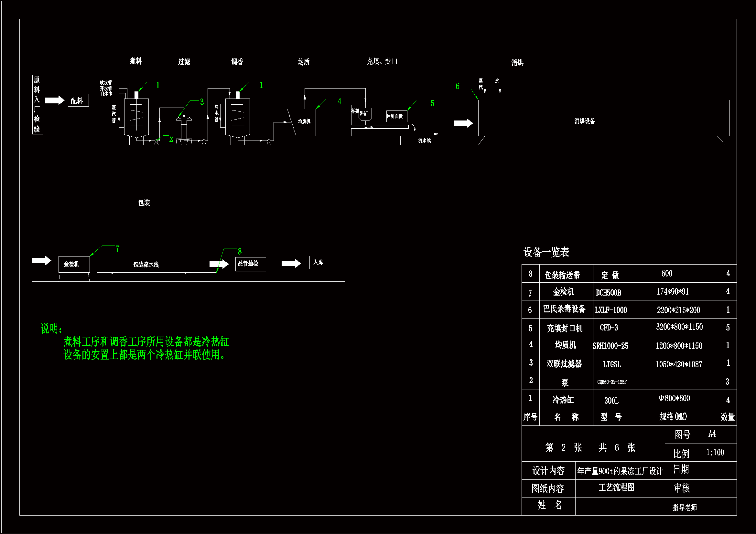The width and height of the screenshot is (756, 534).
Task: Click the 包装流水线 label
Action: [x=146, y=265]
